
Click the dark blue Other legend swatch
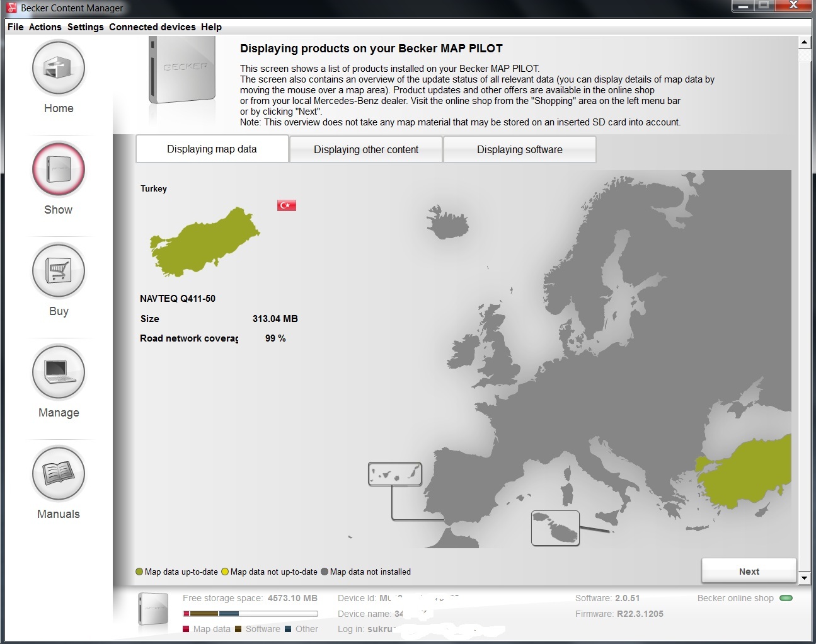pyautogui.click(x=288, y=629)
